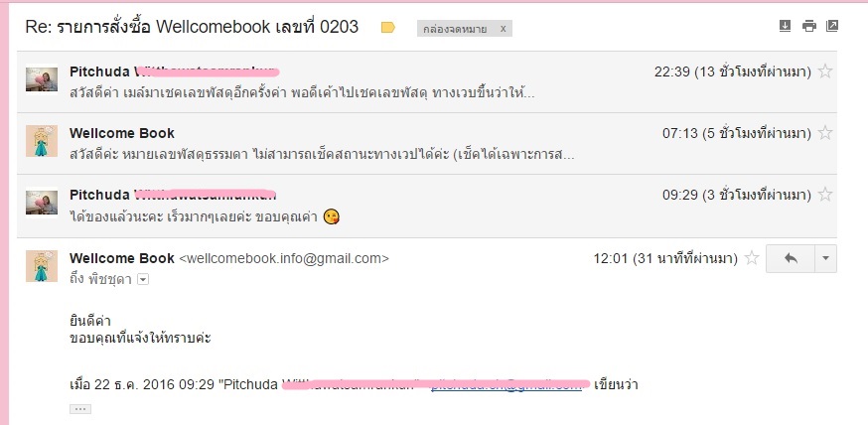Open the more options dropdown beside reply
This screenshot has height=425, width=868.
(825, 258)
